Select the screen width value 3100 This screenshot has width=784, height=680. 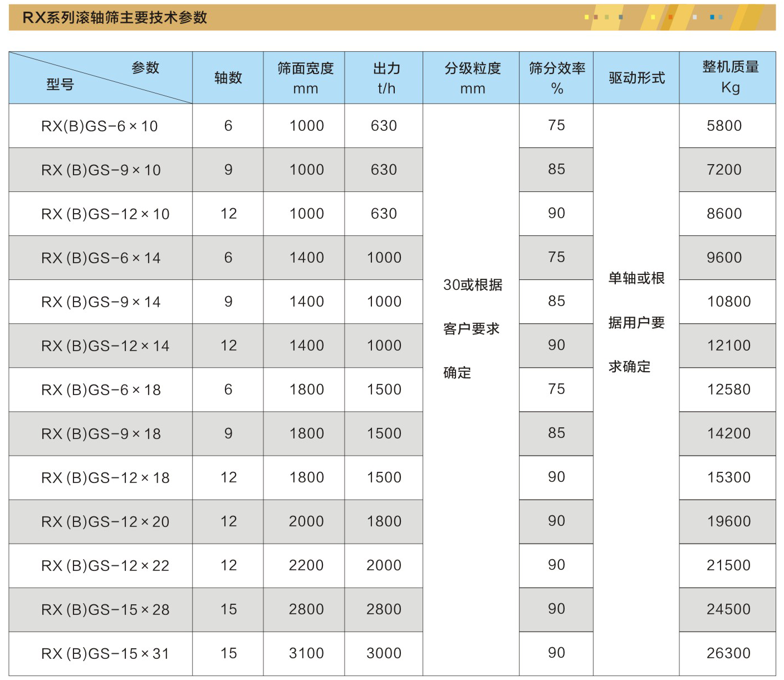306,653
